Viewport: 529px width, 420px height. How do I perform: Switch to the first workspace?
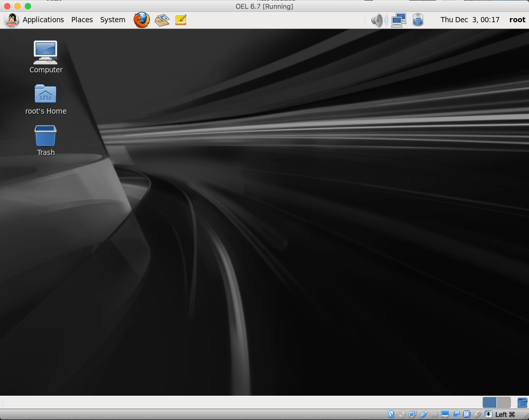(x=490, y=402)
